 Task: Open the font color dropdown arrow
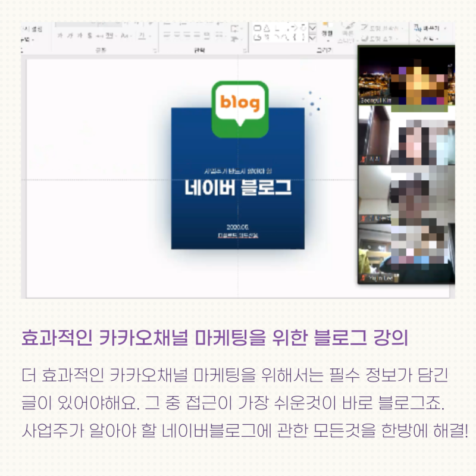click(x=150, y=36)
